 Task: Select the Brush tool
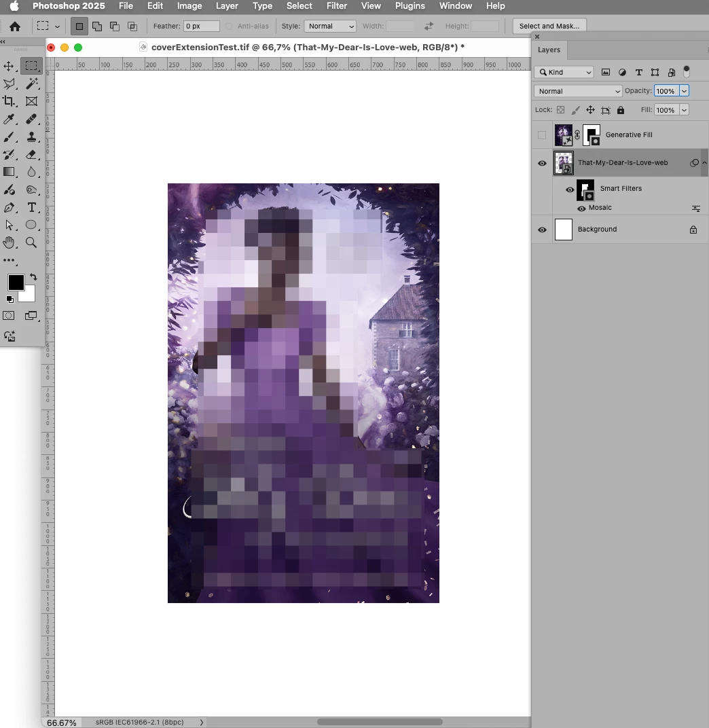pyautogui.click(x=9, y=136)
